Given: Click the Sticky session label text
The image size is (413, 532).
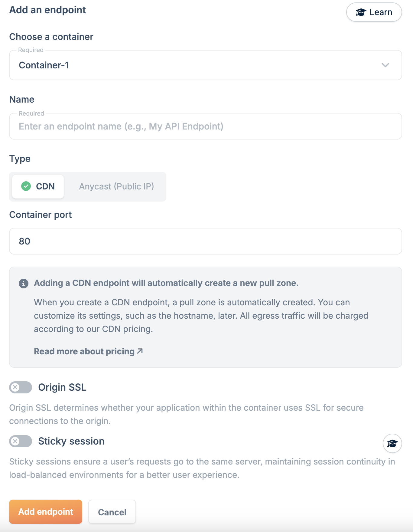Looking at the screenshot, I should click(x=71, y=441).
